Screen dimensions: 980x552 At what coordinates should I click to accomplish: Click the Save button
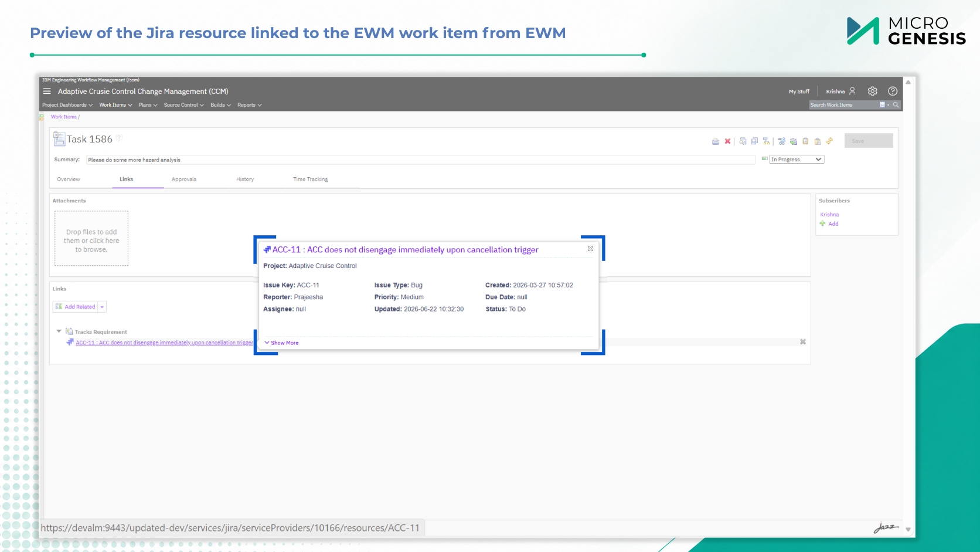869,141
